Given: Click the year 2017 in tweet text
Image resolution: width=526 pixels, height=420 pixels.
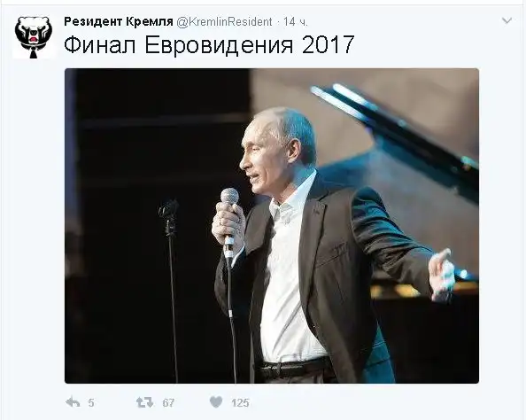Looking at the screenshot, I should click(328, 44).
